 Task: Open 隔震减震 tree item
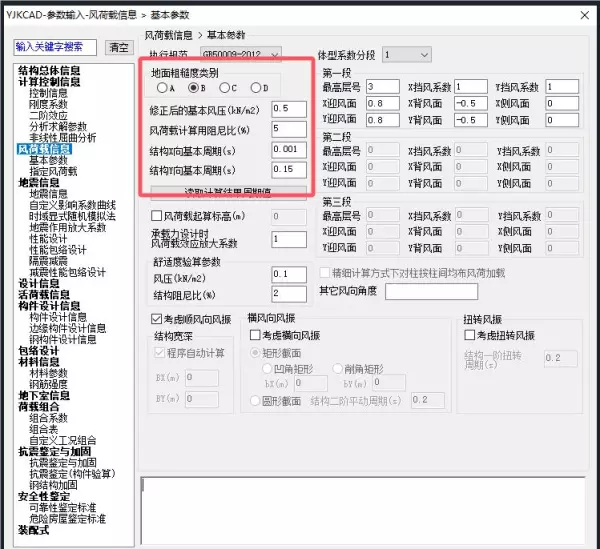pyautogui.click(x=48, y=261)
